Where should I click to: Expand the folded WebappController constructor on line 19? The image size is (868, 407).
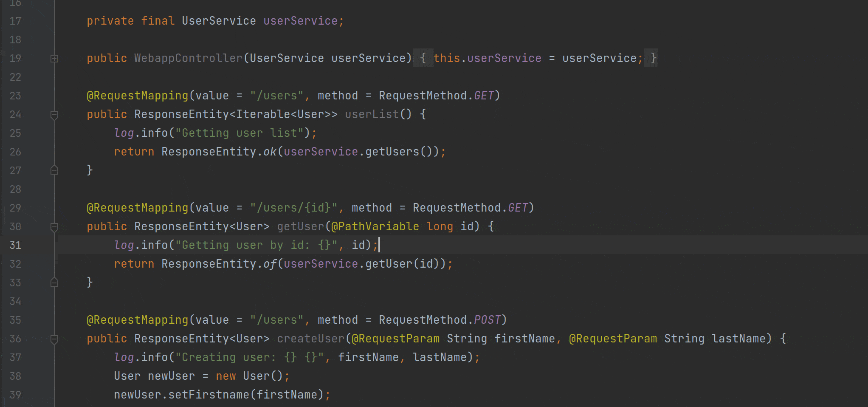pyautogui.click(x=54, y=59)
